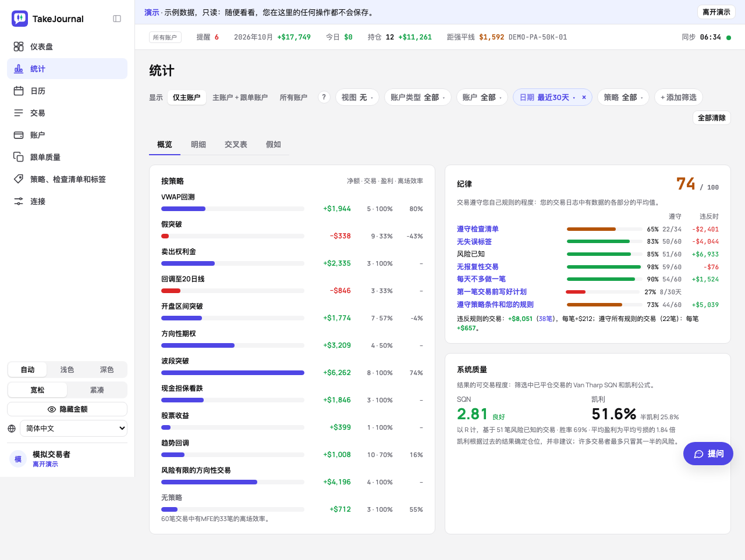Click the green sync status dot
The width and height of the screenshot is (745, 560).
coord(729,38)
